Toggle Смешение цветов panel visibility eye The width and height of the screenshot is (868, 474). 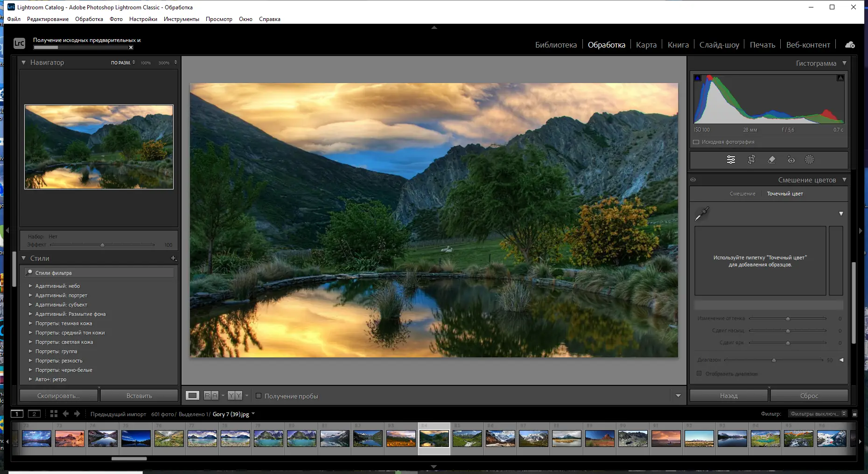click(693, 180)
